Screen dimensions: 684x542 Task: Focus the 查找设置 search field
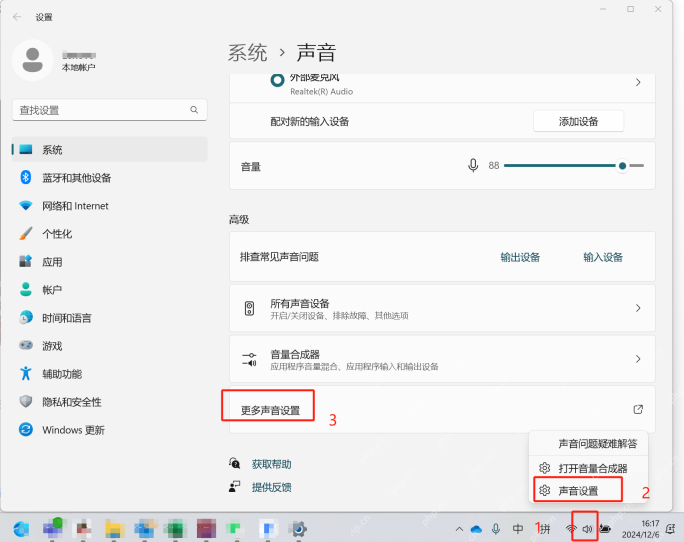click(x=109, y=110)
